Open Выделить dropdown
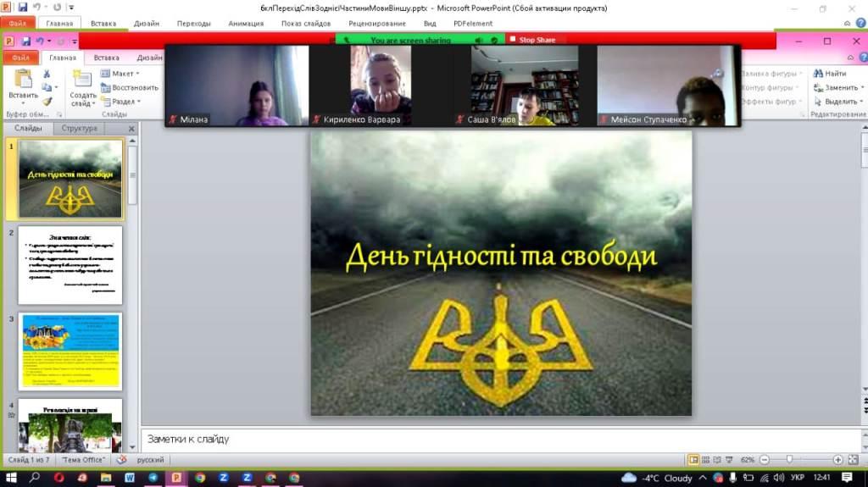 tap(838, 102)
